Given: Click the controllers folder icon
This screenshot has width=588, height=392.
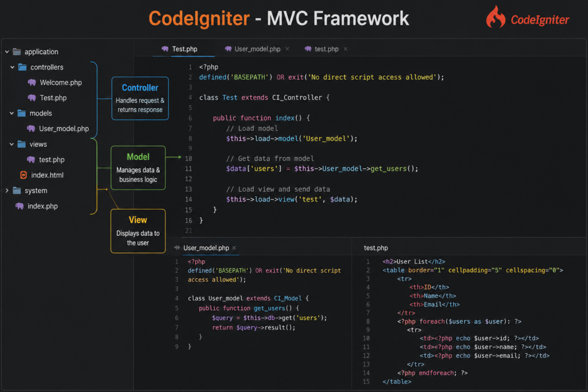Looking at the screenshot, I should point(22,67).
